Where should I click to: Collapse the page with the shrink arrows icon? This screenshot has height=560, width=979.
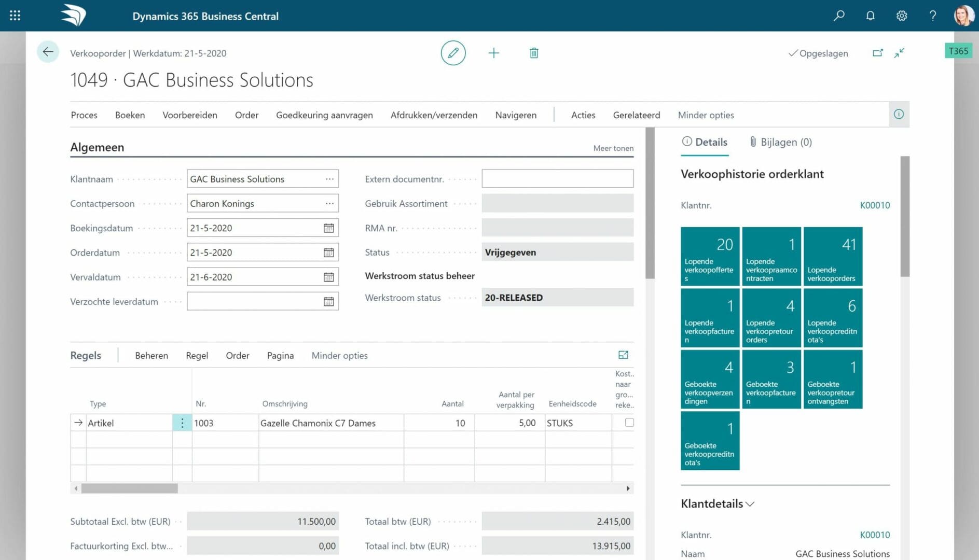(x=900, y=53)
